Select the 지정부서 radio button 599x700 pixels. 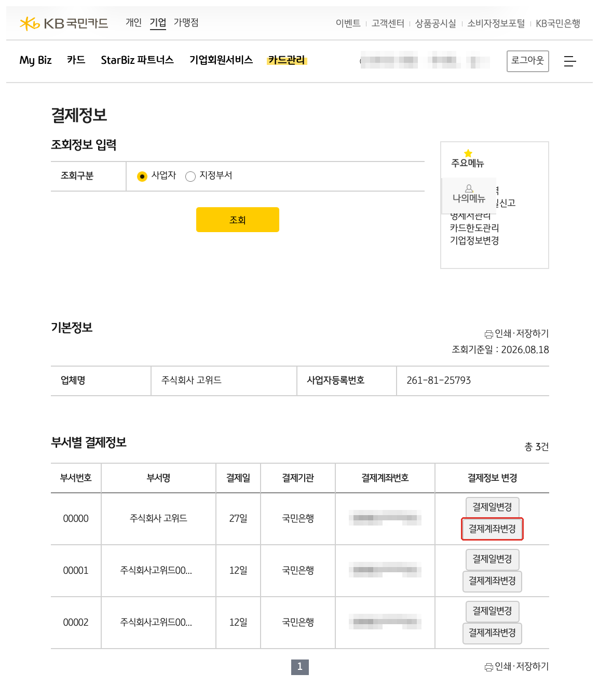pyautogui.click(x=190, y=176)
